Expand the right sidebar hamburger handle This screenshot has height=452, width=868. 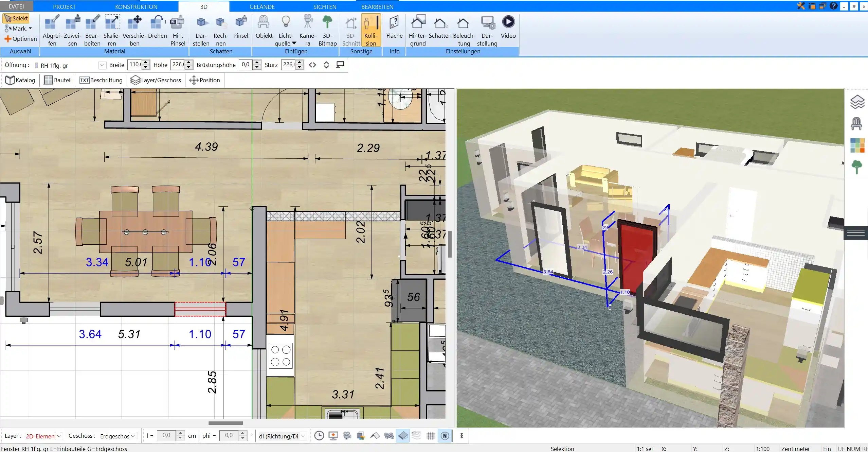856,233
